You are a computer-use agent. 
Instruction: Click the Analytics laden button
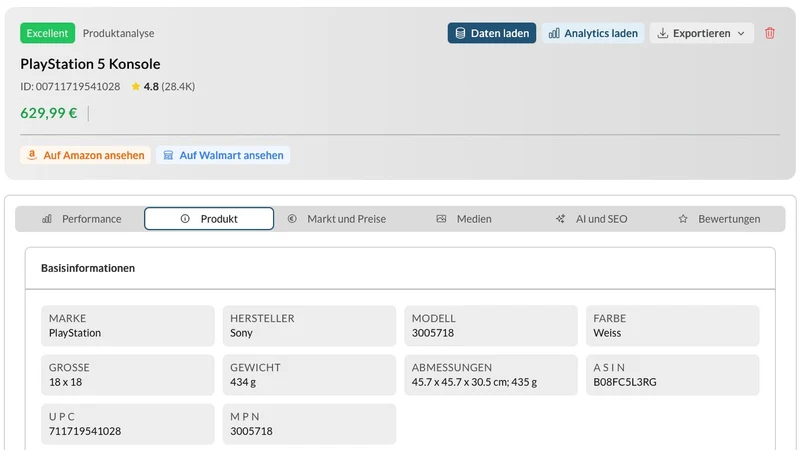tap(593, 33)
